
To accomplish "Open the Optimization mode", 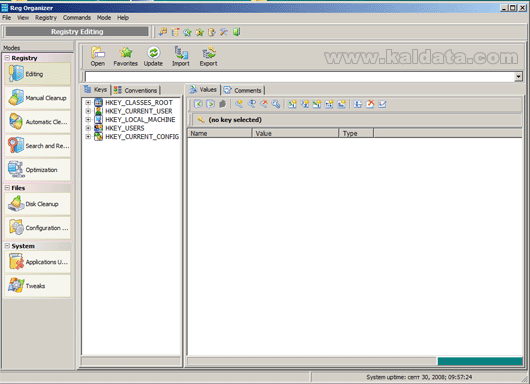I will coord(38,170).
